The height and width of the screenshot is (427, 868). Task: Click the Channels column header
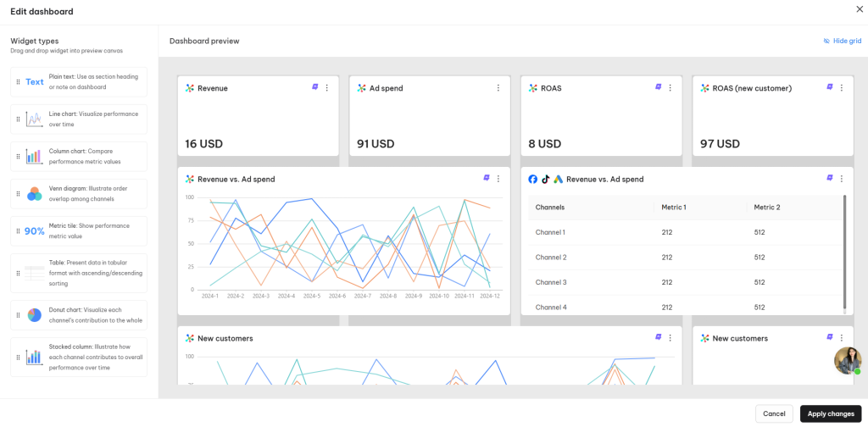coord(549,208)
